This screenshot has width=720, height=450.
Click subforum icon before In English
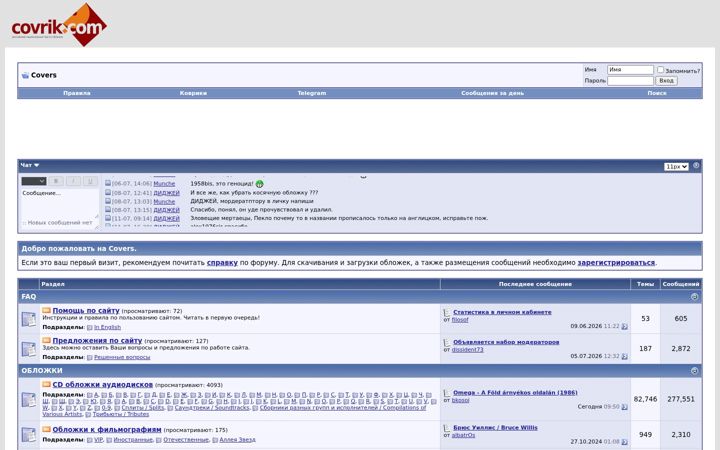click(90, 328)
